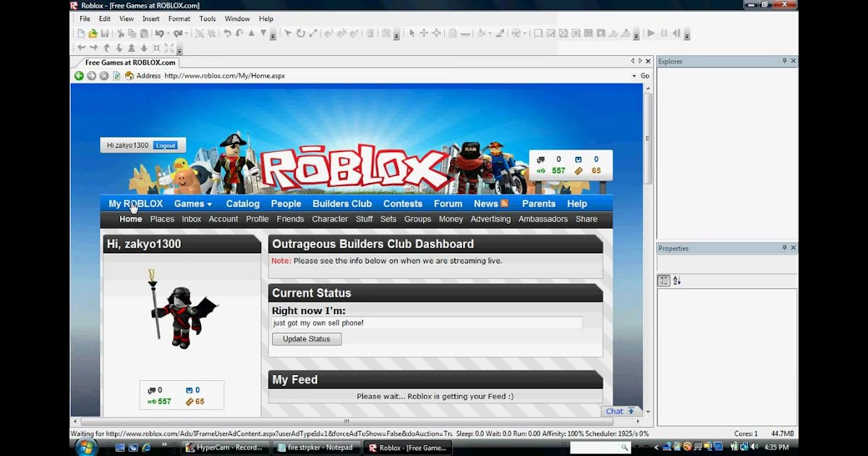Open the Format menu
The width and height of the screenshot is (868, 456).
(179, 19)
